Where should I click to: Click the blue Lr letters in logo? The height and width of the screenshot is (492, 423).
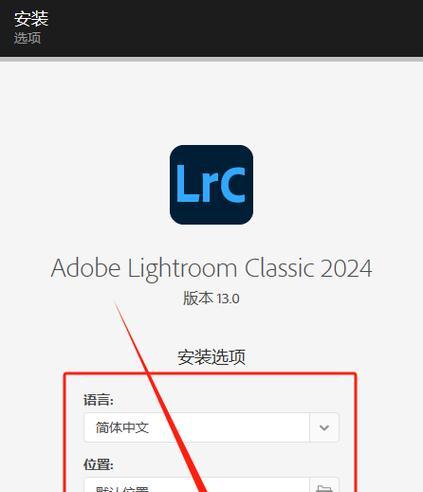[193, 184]
